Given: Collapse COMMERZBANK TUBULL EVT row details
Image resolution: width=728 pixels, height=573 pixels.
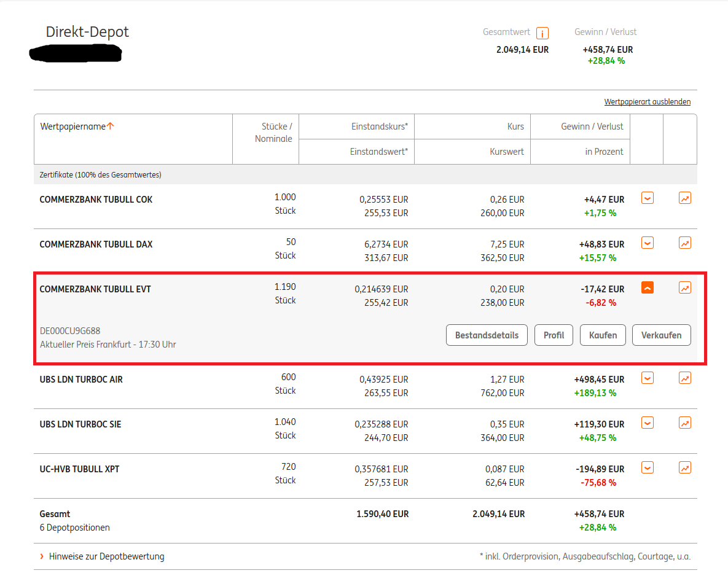Looking at the screenshot, I should 647,287.
